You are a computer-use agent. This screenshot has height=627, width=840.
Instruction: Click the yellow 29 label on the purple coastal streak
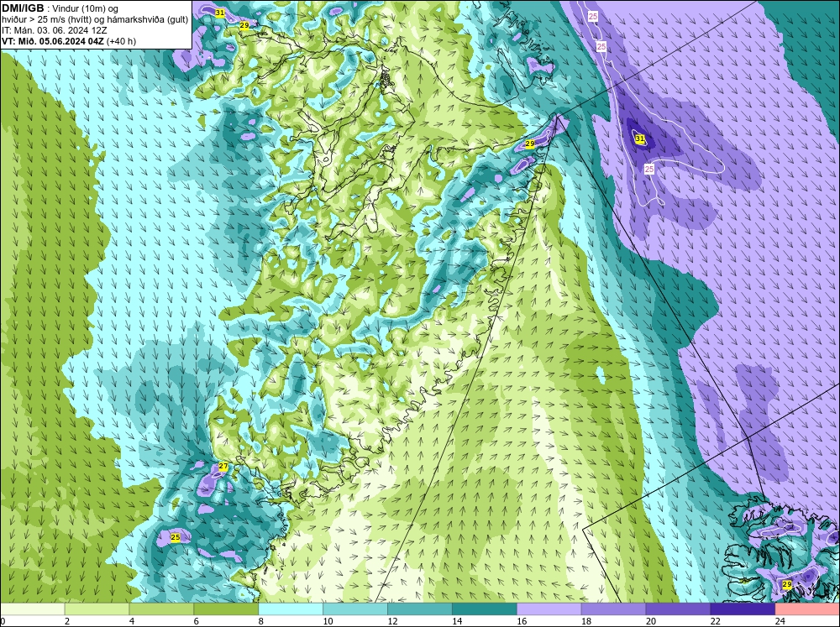pyautogui.click(x=530, y=144)
